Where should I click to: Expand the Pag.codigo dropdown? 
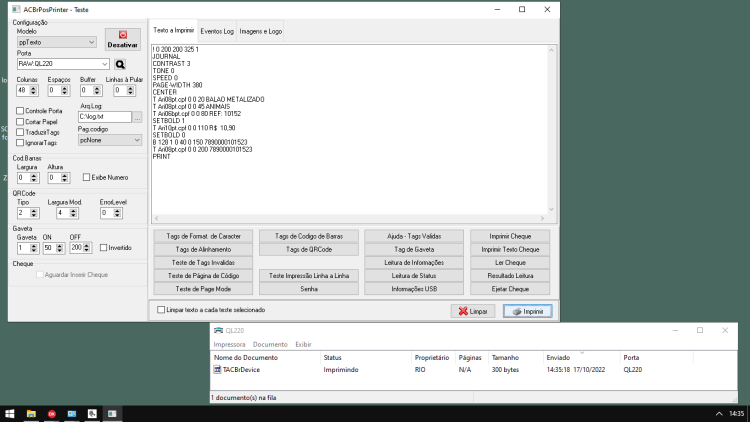point(110,140)
